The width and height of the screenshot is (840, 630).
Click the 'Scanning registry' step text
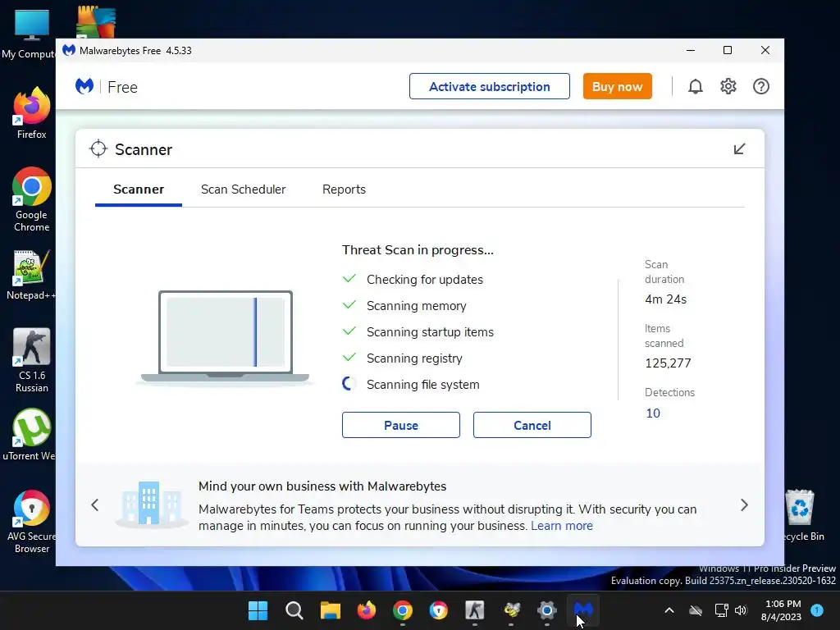[414, 358]
